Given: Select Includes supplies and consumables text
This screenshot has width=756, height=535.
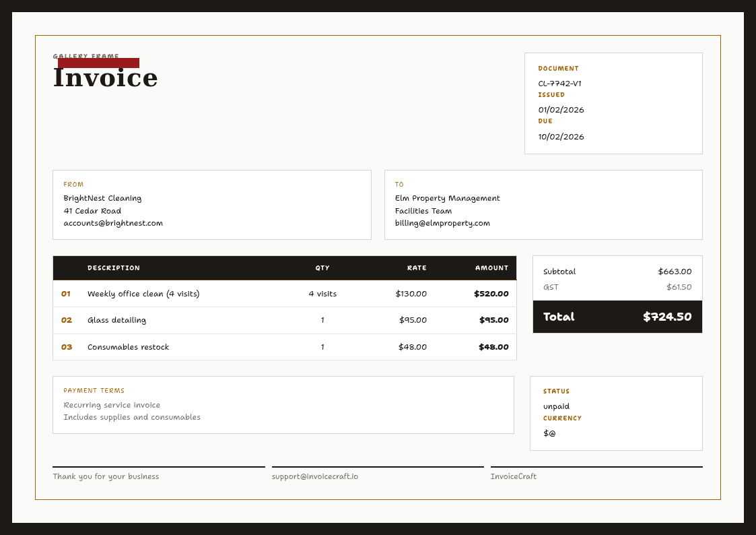Looking at the screenshot, I should [x=132, y=417].
